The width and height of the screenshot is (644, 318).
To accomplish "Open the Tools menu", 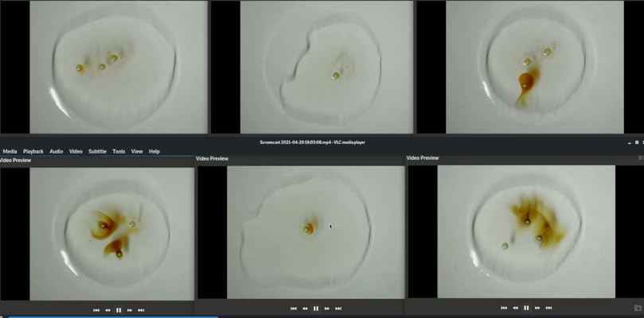I will [x=119, y=151].
